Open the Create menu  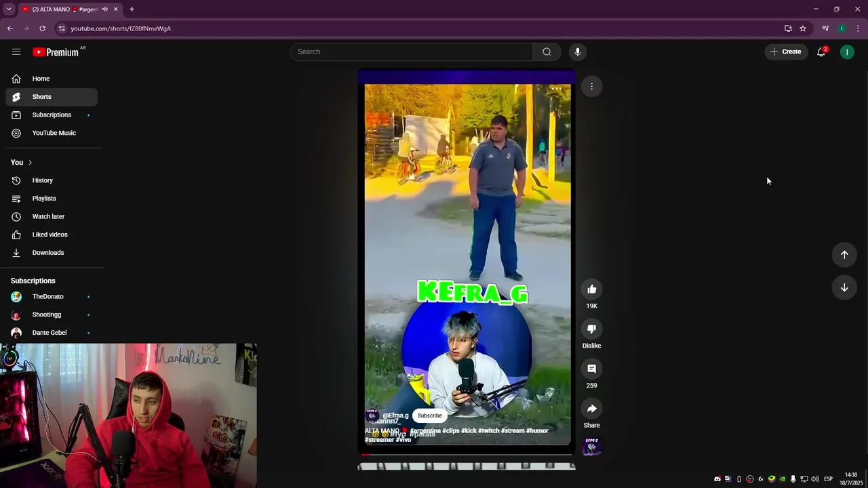click(786, 52)
